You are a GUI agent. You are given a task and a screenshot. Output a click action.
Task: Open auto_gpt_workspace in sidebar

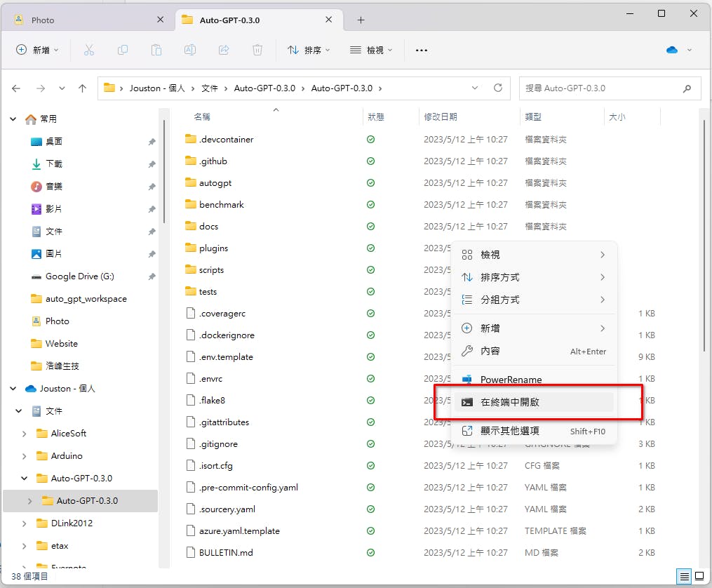86,299
